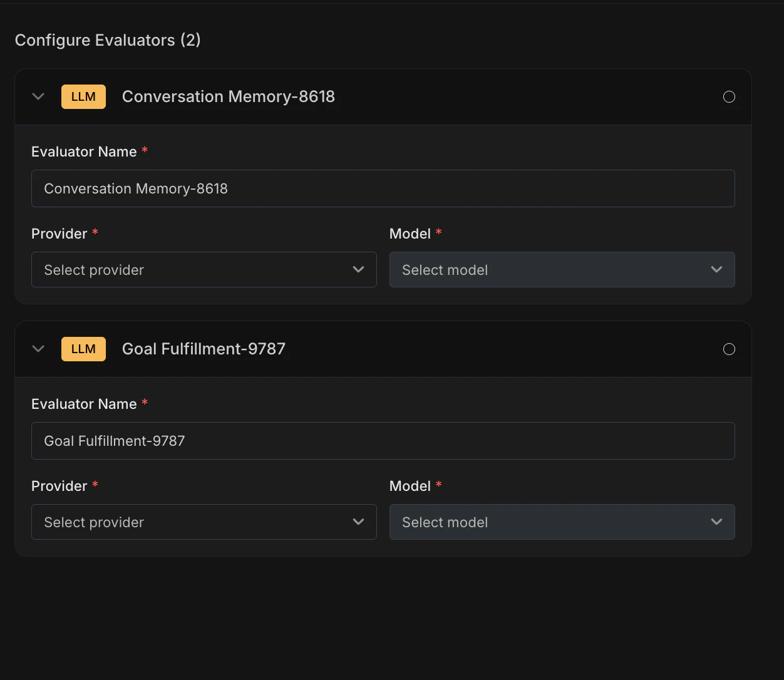Open the Select provider dropdown for Conversation Memory-8618
Image resolution: width=784 pixels, height=680 pixels.
tap(204, 269)
